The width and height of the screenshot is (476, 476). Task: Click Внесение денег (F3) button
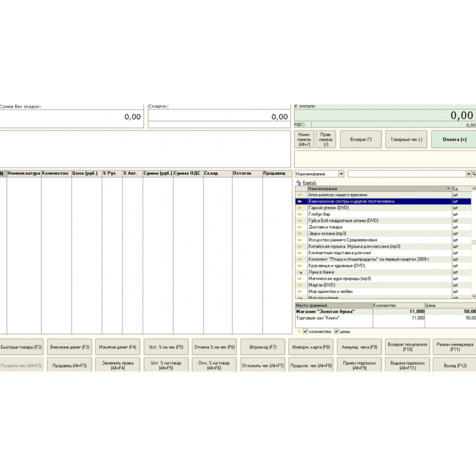[x=69, y=347]
